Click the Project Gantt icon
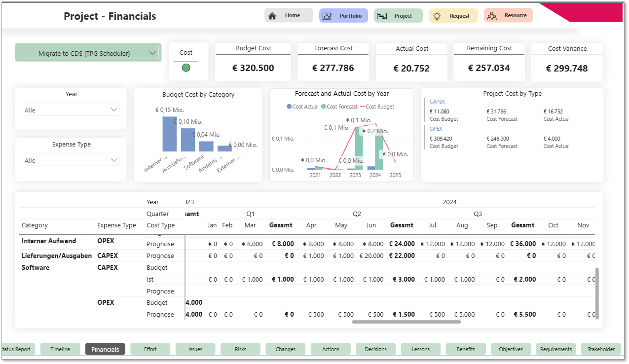The image size is (629, 364). click(x=381, y=16)
